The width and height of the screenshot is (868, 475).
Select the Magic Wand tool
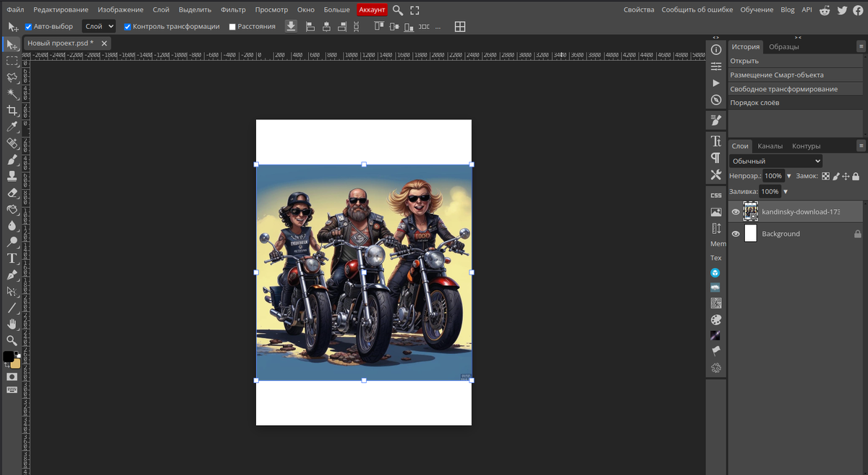coord(12,94)
